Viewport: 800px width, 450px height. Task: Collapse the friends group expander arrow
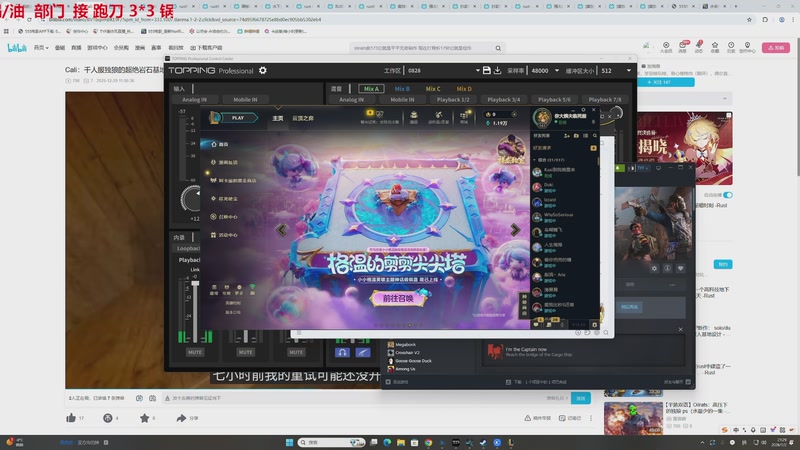(535, 160)
